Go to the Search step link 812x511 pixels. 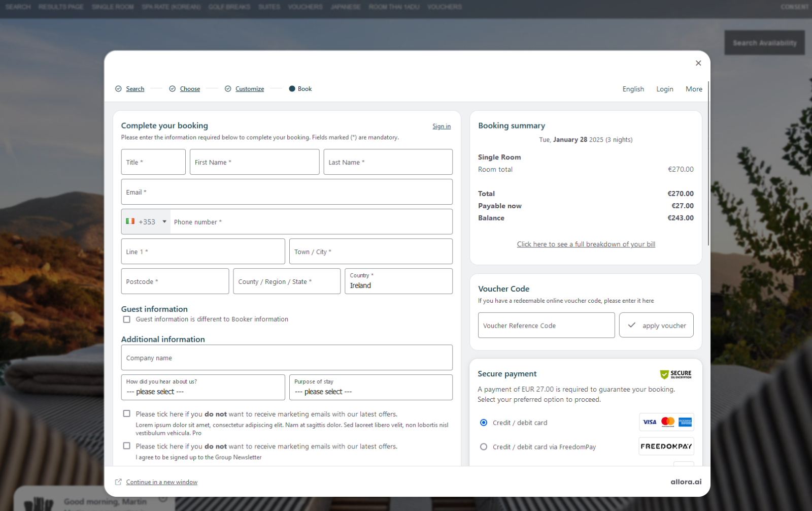pyautogui.click(x=135, y=89)
